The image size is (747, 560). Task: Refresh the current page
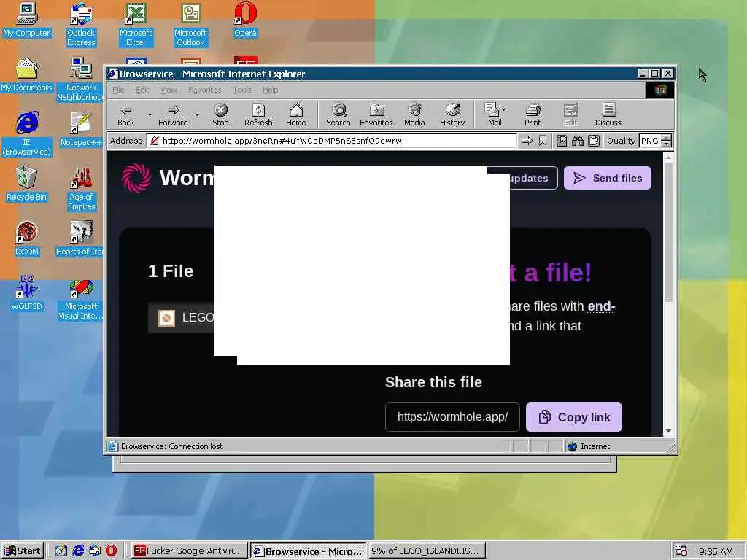tap(258, 114)
